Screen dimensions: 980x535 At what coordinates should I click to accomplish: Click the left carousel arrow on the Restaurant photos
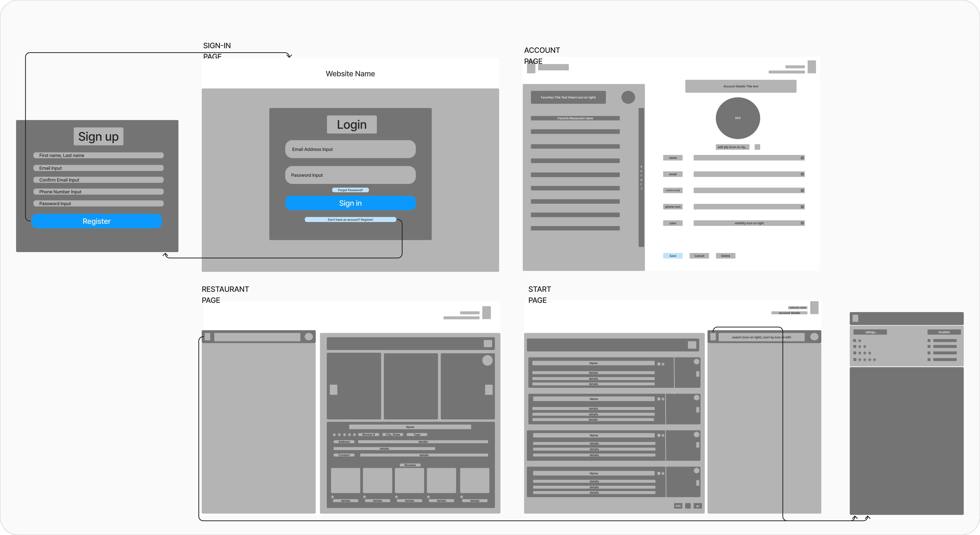(334, 390)
